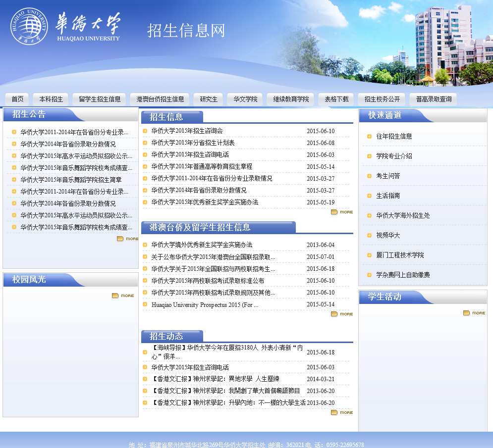Open 【香港文汇报】神州求學記：異地求學 人生歷練
493x448 pixels.
pyautogui.click(x=216, y=379)
